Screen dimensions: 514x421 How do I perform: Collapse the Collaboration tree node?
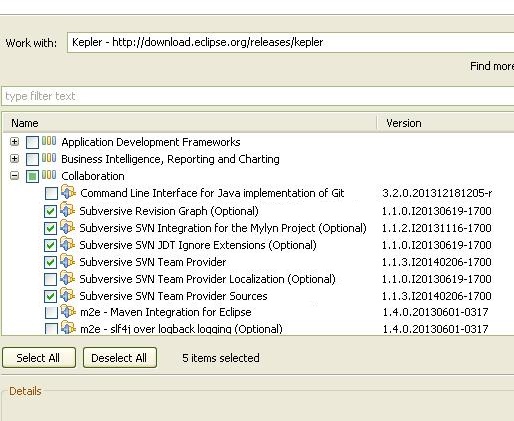coord(14,175)
